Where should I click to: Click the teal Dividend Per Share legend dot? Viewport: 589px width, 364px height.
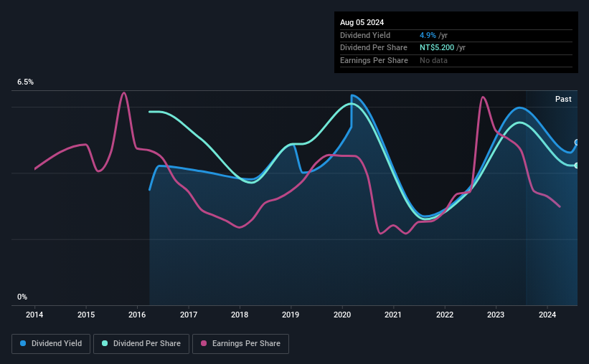point(105,343)
